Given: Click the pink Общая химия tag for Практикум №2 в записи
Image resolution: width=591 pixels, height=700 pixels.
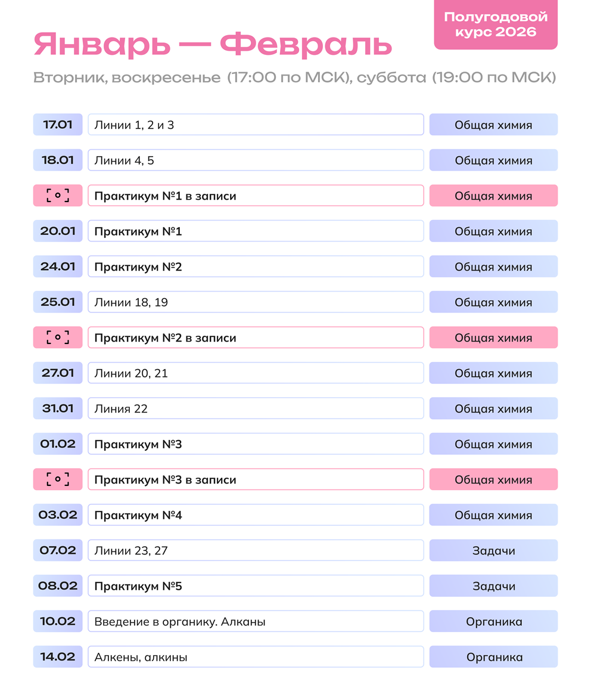Looking at the screenshot, I should pos(494,337).
